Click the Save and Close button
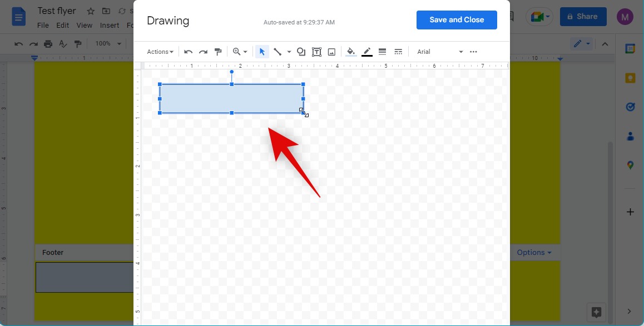644x326 pixels. pyautogui.click(x=456, y=20)
